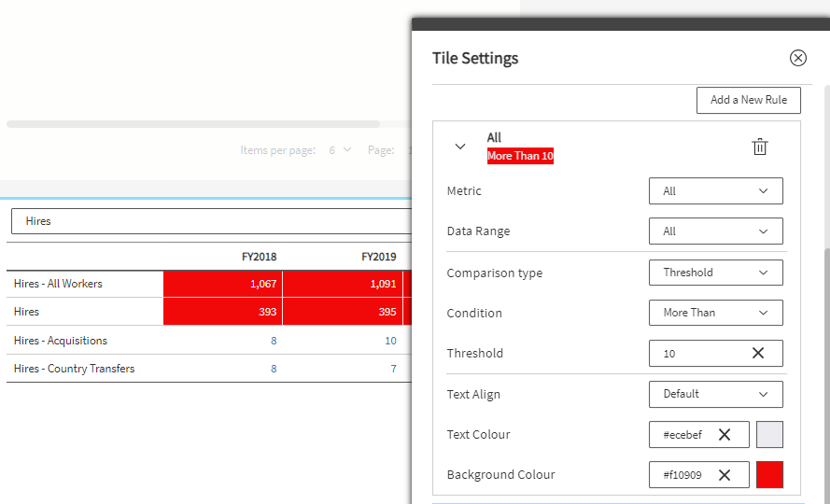
Task: Delete the rule with trash icon
Action: coord(760,147)
